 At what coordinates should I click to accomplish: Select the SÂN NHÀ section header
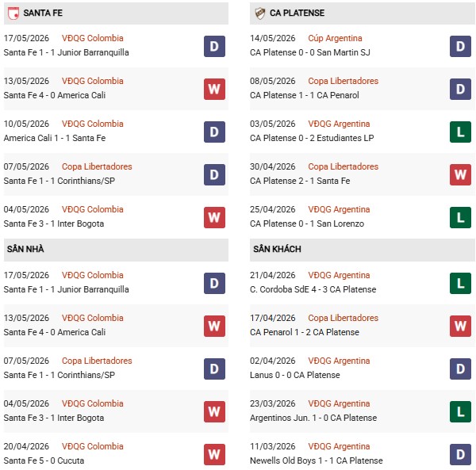tap(116, 249)
